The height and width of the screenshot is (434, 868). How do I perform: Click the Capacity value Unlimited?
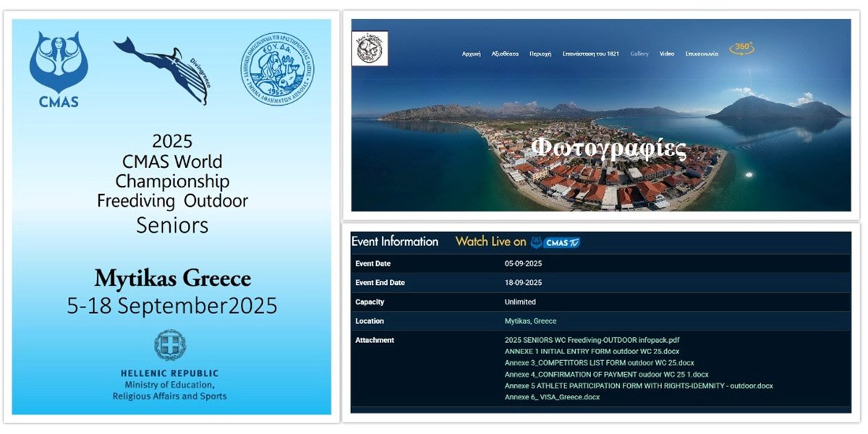520,302
